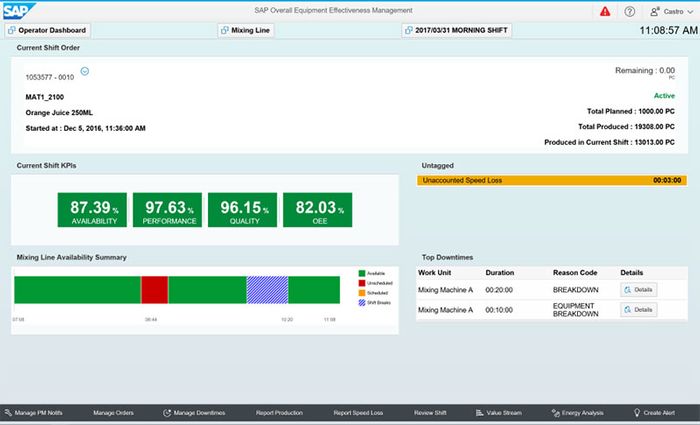
Task: Click the Mixing Line selector button
Action: point(246,30)
